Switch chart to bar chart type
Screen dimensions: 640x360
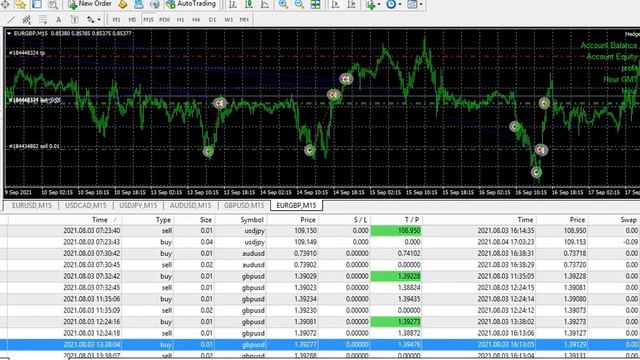tap(233, 4)
